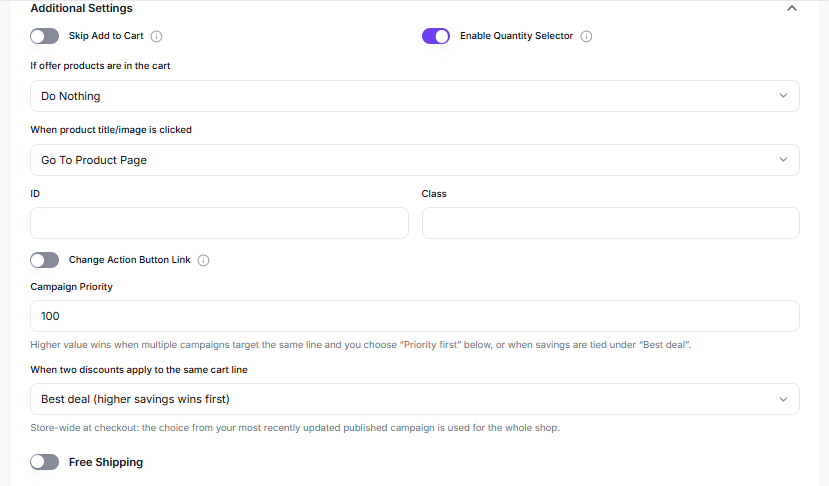Click the Store-wide at checkout helper text
This screenshot has height=486, width=829.
(x=295, y=427)
